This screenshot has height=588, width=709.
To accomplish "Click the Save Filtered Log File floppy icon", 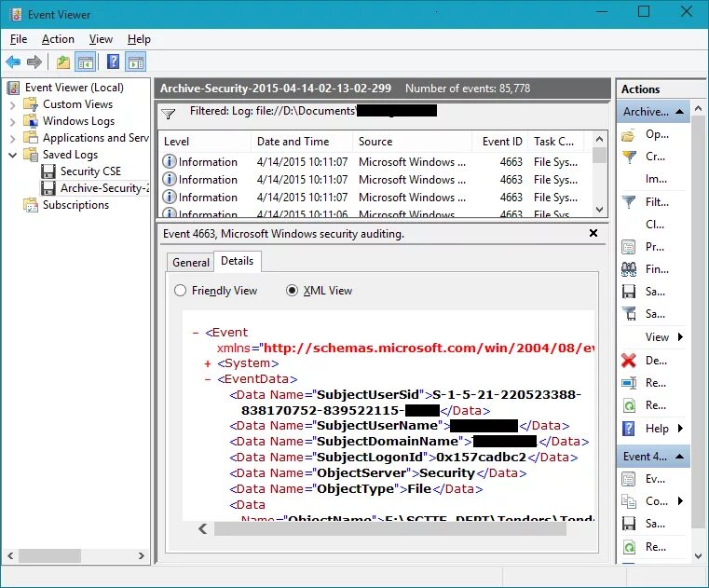I will [x=629, y=292].
